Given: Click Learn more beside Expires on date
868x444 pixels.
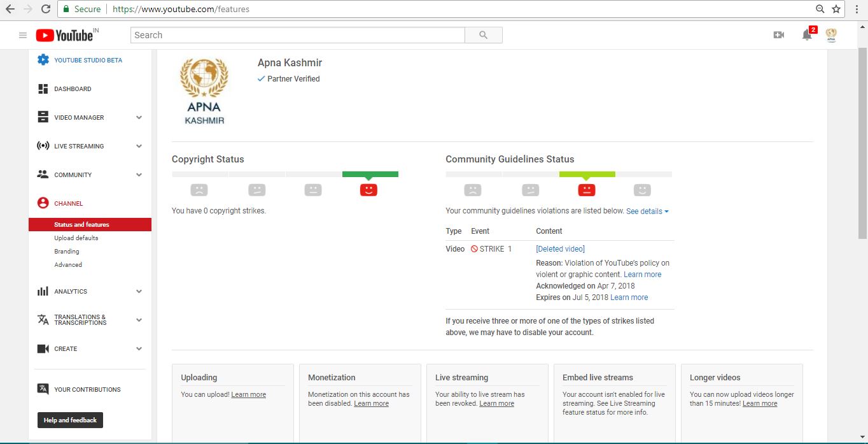Looking at the screenshot, I should (629, 297).
